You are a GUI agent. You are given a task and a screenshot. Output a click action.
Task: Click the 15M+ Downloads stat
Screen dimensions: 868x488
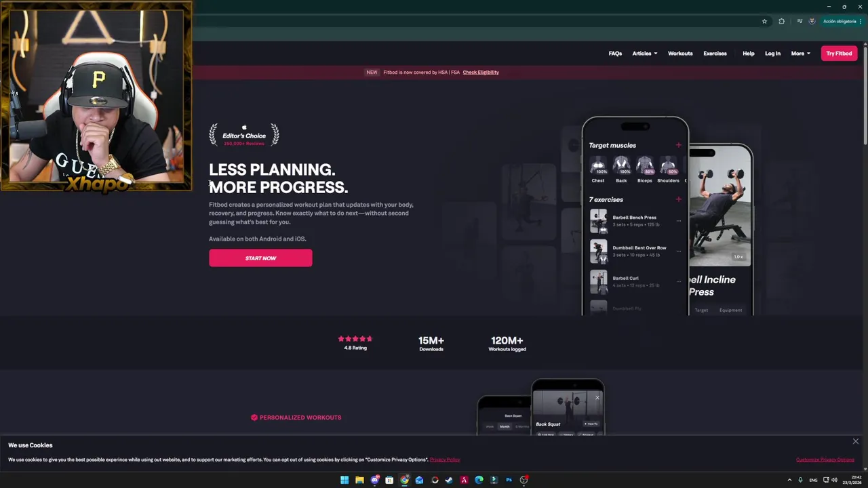[431, 344]
